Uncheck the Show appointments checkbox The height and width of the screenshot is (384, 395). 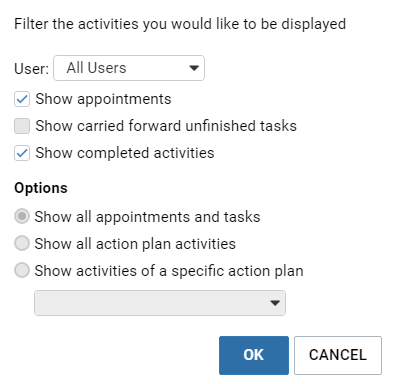(22, 99)
